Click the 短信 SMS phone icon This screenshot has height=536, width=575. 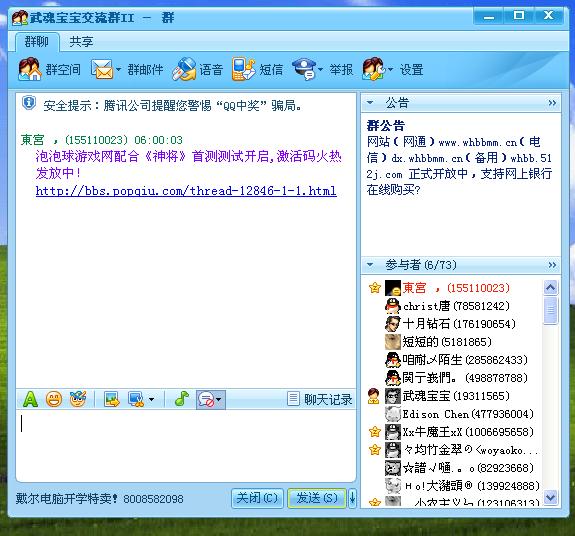click(243, 69)
